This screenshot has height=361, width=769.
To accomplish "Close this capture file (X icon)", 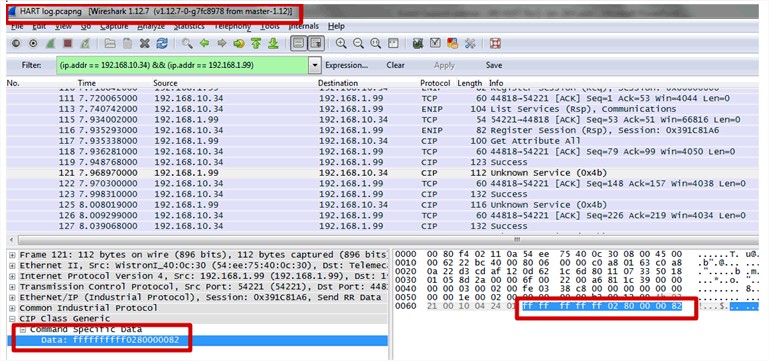I will pos(144,44).
